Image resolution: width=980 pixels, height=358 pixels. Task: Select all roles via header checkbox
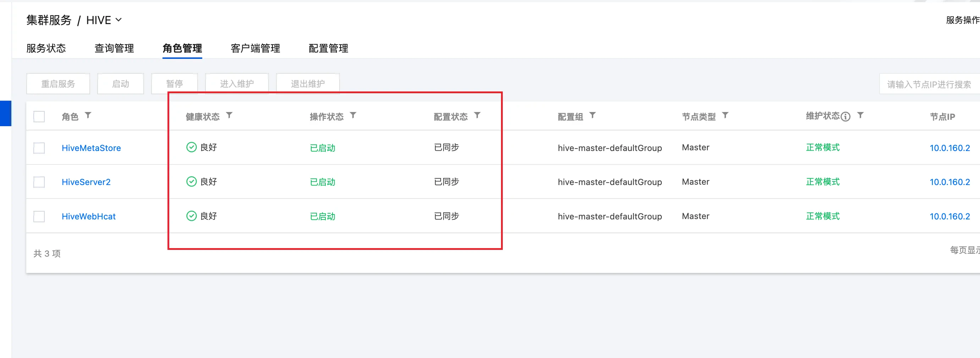tap(39, 116)
